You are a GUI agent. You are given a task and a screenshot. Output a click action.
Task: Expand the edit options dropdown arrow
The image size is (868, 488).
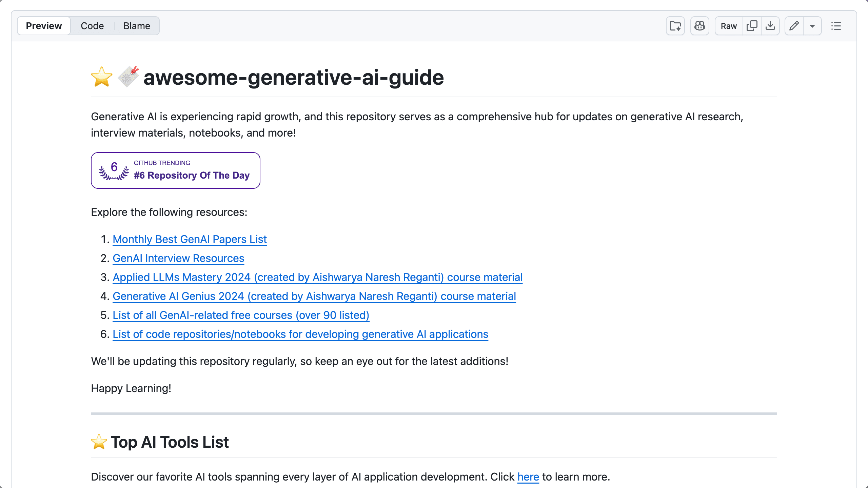click(x=812, y=25)
